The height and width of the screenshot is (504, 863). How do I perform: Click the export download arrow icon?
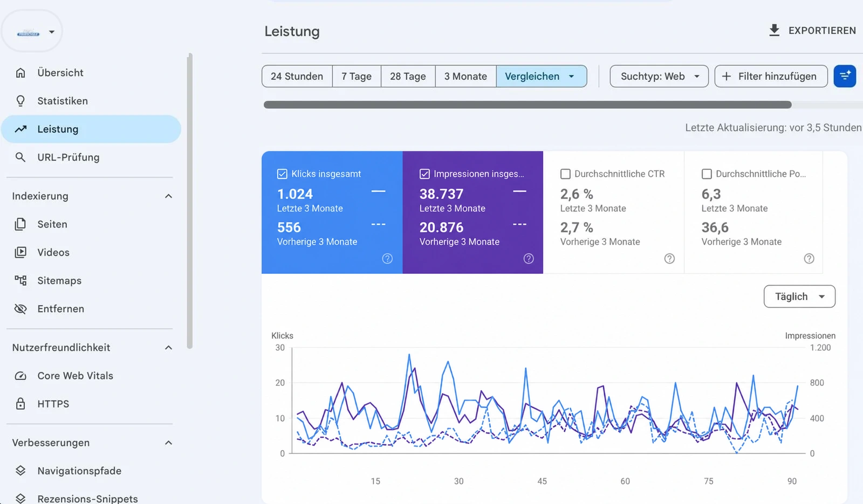coord(774,30)
